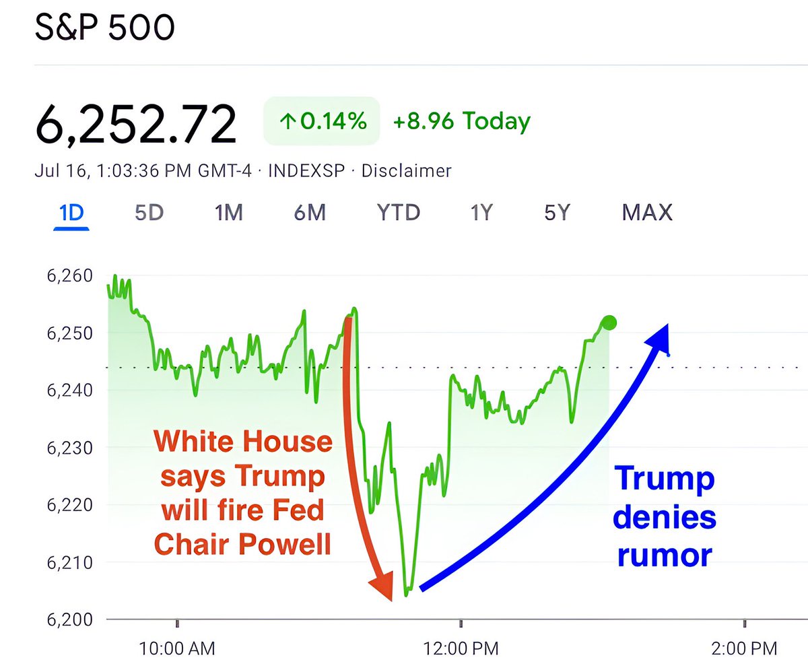Click the red downward arrow head
This screenshot has width=808, height=672.
tap(382, 583)
